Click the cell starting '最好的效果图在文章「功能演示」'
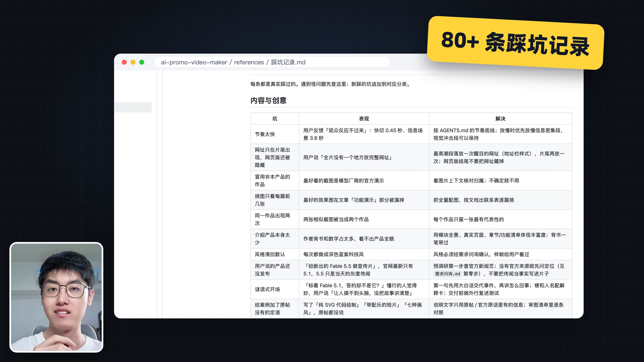The width and height of the screenshot is (644, 362). coord(364,200)
